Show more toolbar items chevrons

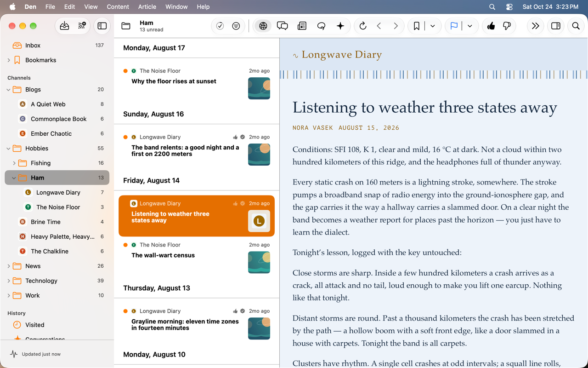[535, 26]
